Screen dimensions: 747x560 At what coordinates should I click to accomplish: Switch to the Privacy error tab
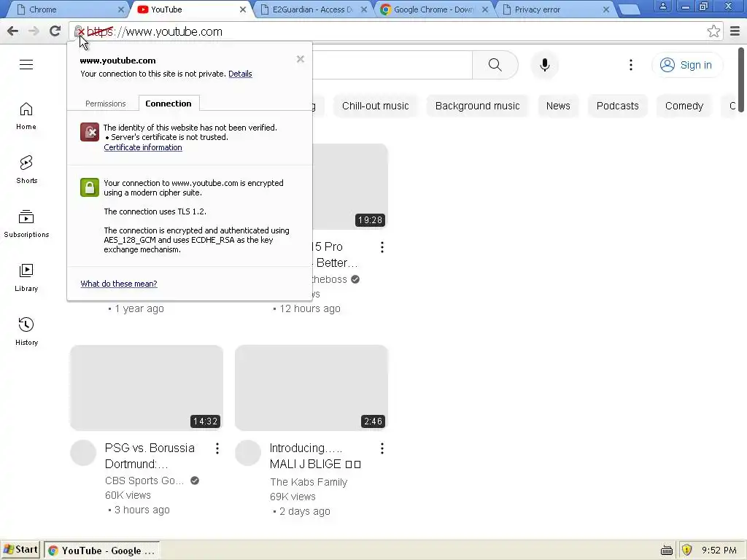554,9
